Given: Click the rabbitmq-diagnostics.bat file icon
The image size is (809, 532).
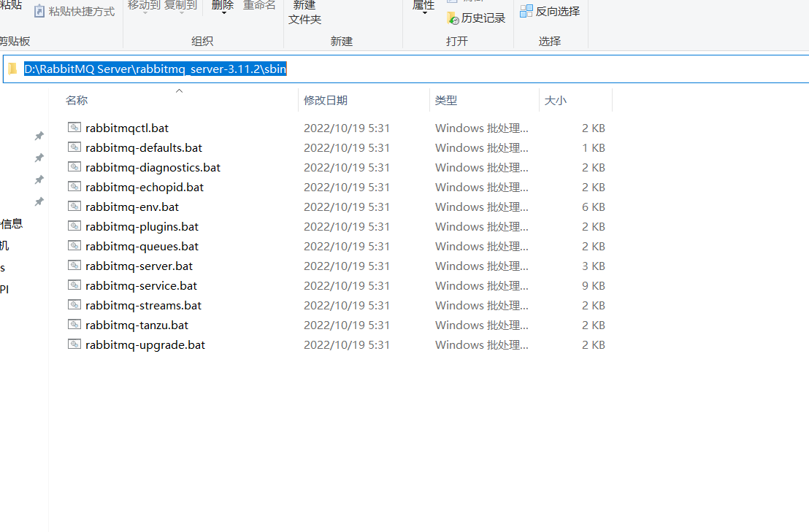Looking at the screenshot, I should coord(74,166).
